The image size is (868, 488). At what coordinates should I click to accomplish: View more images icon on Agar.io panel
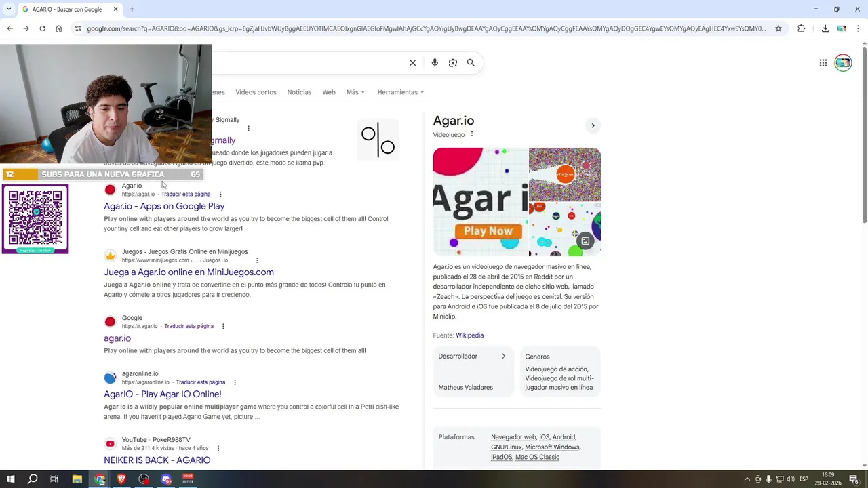click(x=585, y=241)
